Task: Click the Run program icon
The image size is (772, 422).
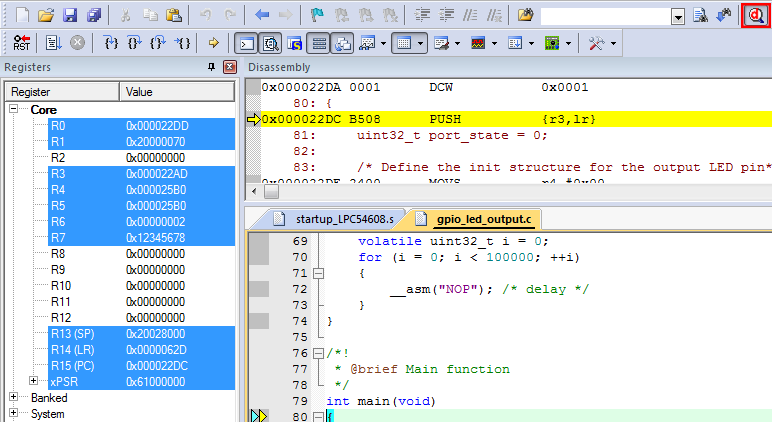Action: pos(54,44)
